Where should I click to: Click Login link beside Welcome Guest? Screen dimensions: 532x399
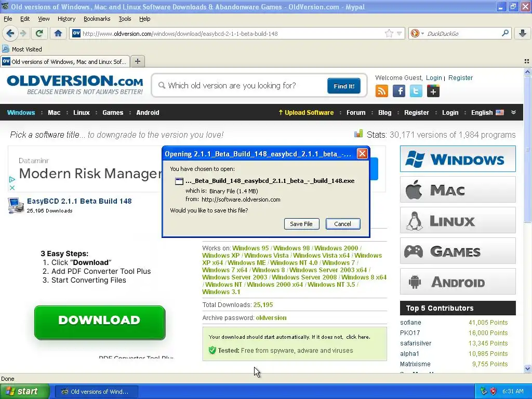(434, 78)
